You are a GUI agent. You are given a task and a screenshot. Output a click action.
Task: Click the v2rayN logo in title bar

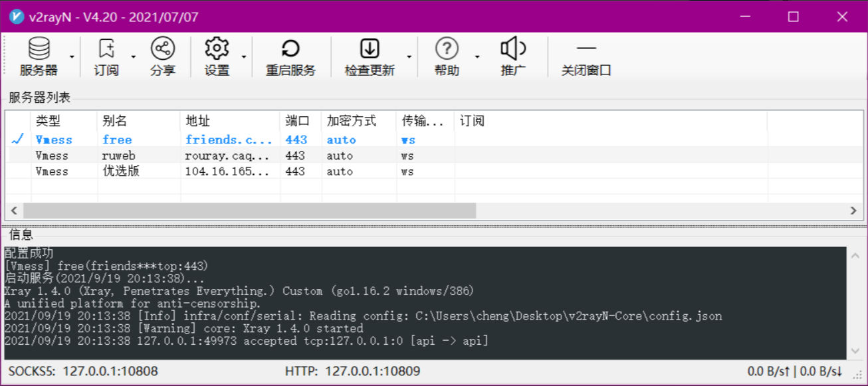tap(17, 17)
